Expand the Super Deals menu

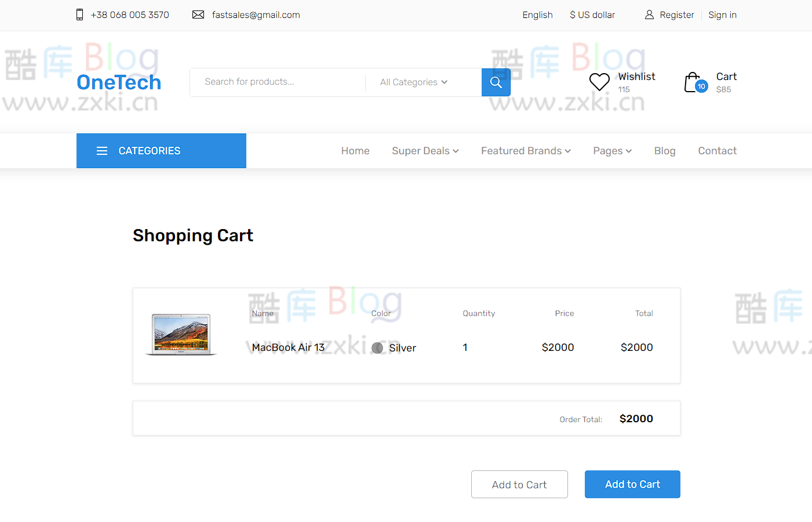425,151
